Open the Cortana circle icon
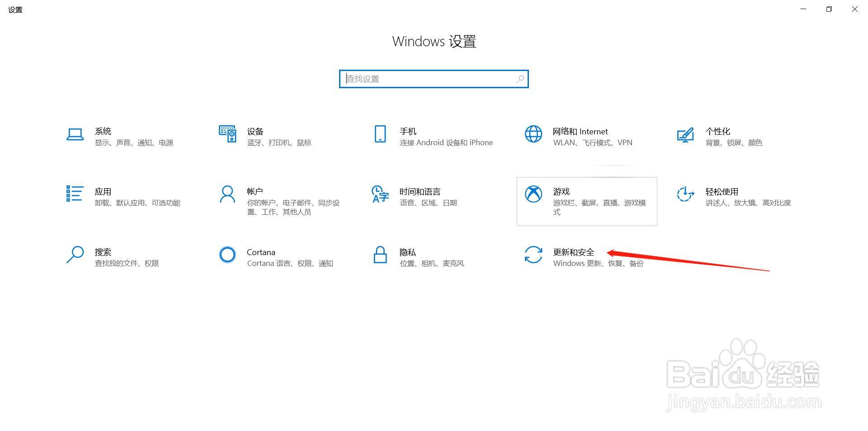868x431 pixels. [x=227, y=255]
